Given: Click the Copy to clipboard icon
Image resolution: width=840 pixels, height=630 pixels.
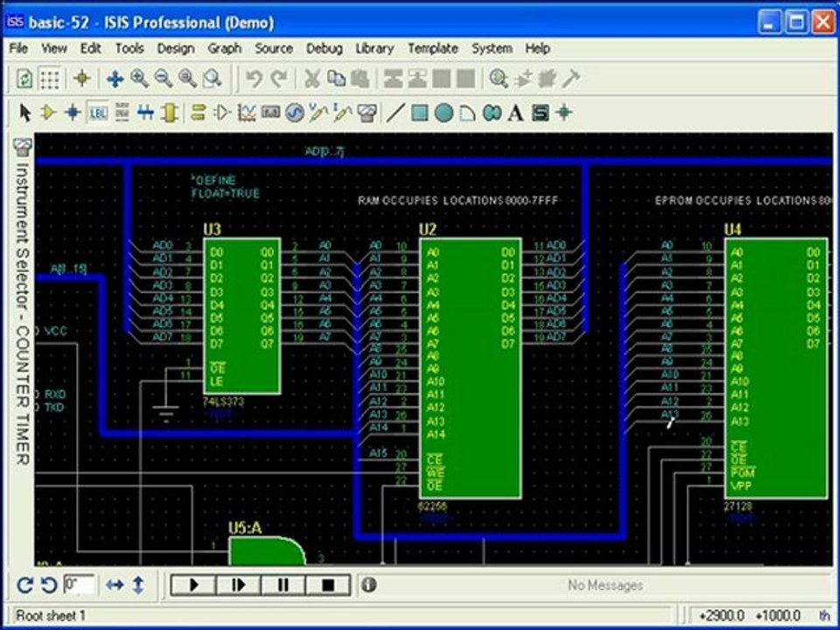Looking at the screenshot, I should pos(336,79).
